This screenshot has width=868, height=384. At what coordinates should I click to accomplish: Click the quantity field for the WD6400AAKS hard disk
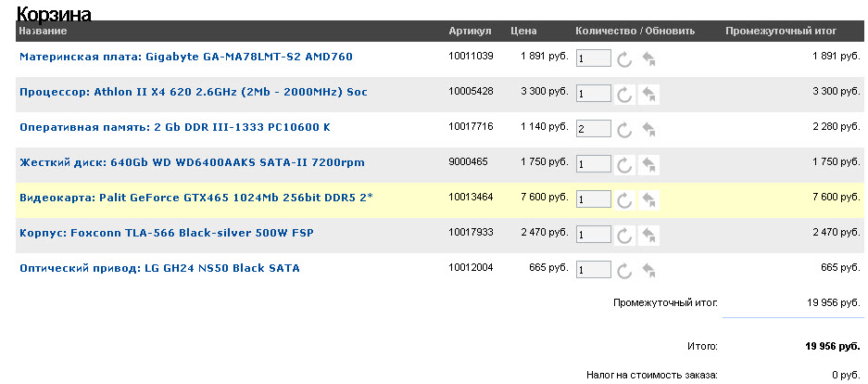pos(594,164)
